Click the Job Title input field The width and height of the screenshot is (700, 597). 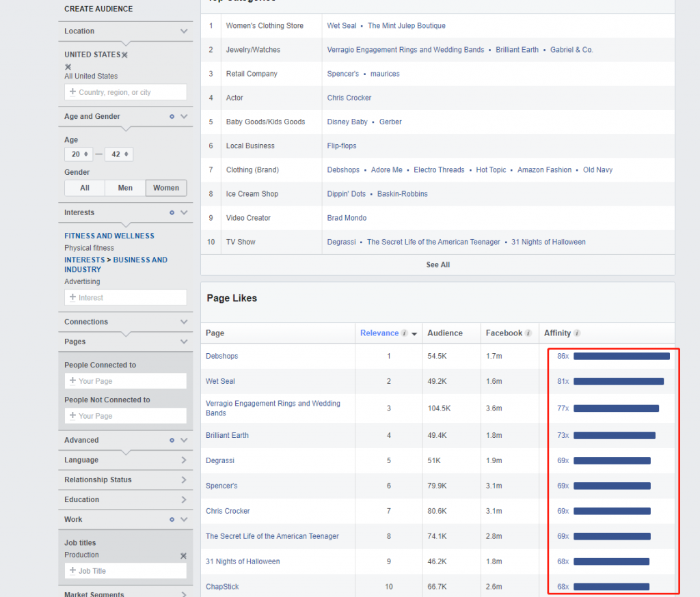tap(126, 571)
